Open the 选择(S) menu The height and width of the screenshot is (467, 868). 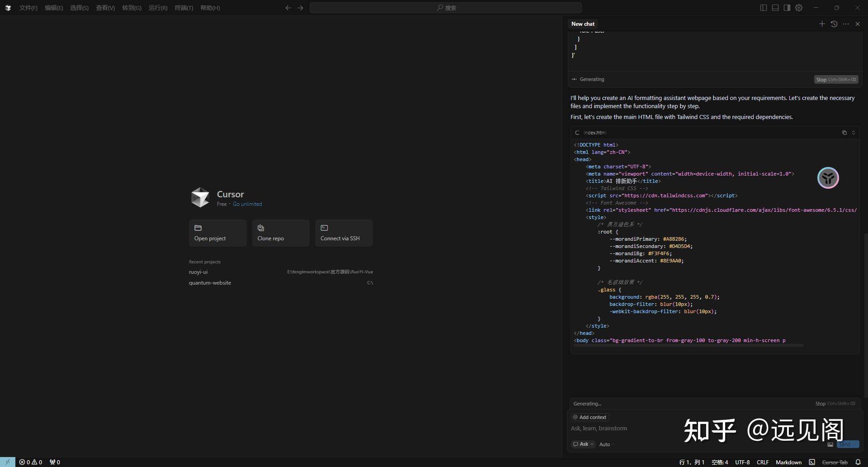tap(79, 8)
